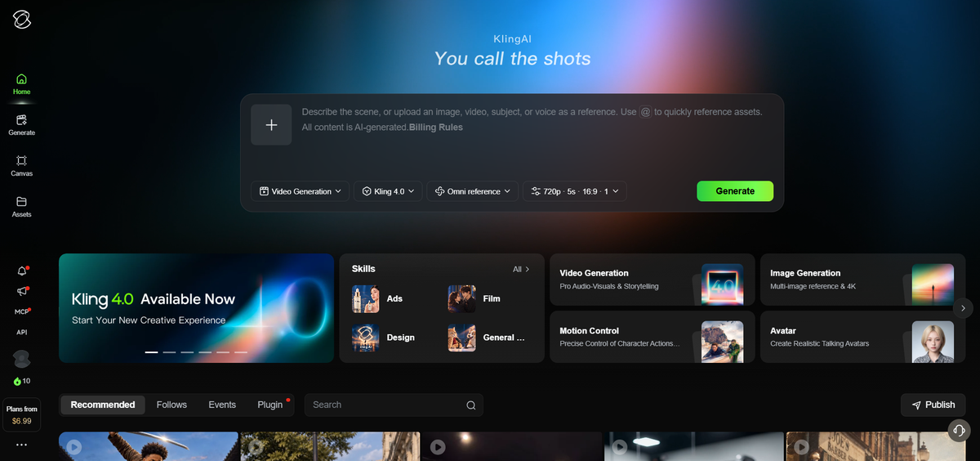980x461 pixels.
Task: Open the Assets folder in the sidebar
Action: pyautogui.click(x=21, y=207)
